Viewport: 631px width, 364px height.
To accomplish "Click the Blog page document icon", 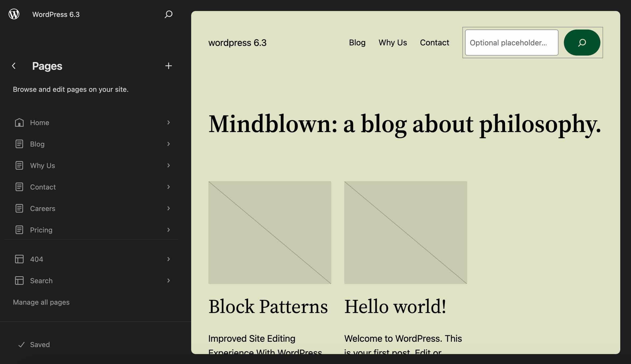I will tap(19, 144).
